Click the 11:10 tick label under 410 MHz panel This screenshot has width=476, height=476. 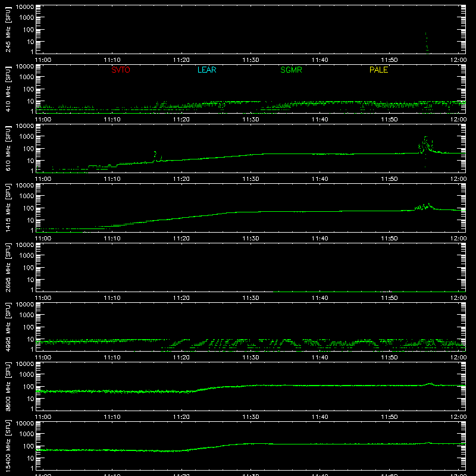coord(112,120)
